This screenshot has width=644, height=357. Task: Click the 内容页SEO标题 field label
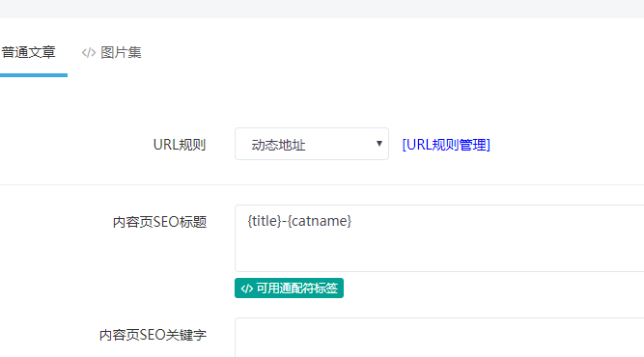[159, 222]
